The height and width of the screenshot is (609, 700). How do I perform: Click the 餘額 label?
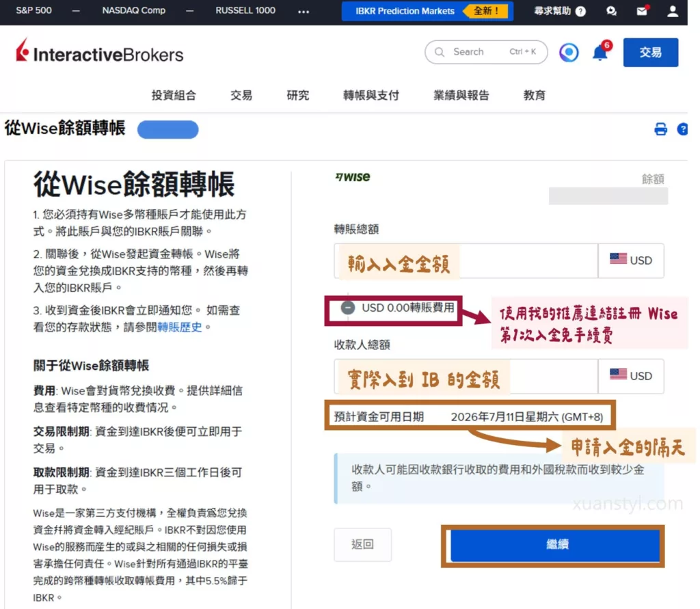pos(653,179)
